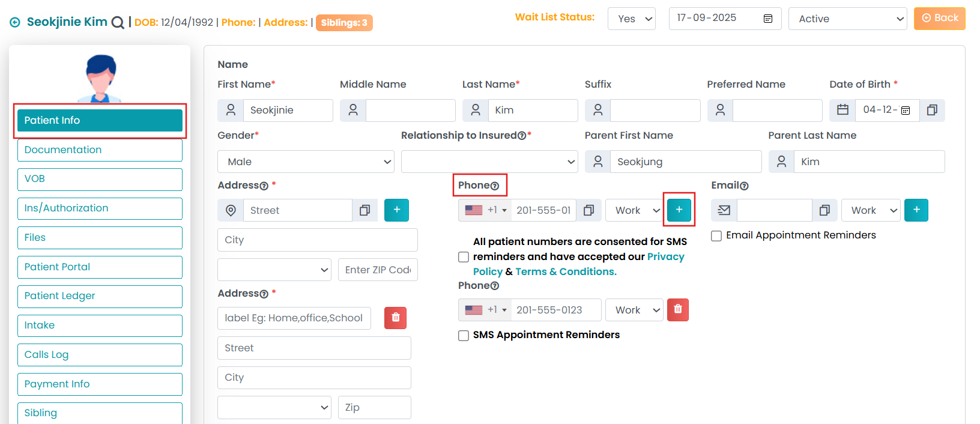Copy the Date of Birth value

tap(932, 110)
